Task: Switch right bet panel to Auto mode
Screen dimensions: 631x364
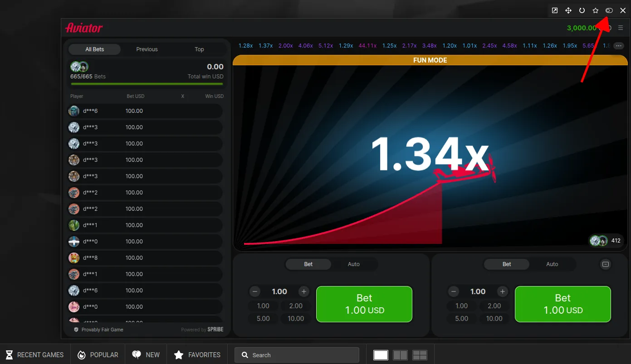Action: coord(552,264)
